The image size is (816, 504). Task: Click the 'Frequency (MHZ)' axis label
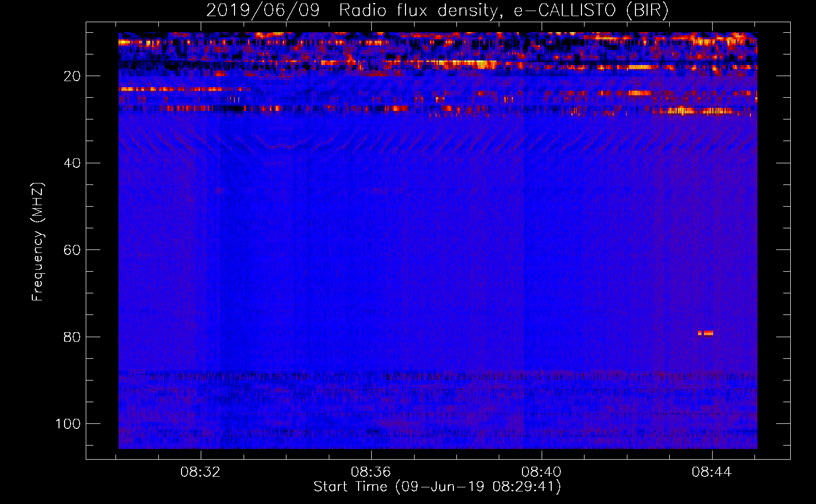coord(38,242)
